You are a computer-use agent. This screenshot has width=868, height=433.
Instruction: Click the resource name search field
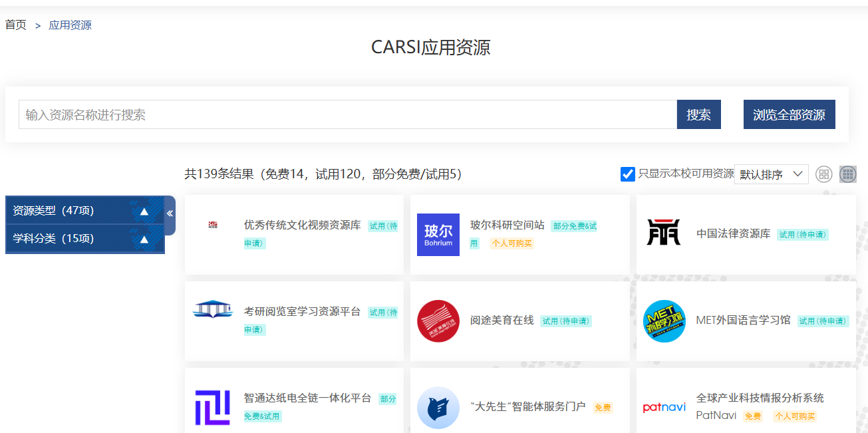coord(347,114)
